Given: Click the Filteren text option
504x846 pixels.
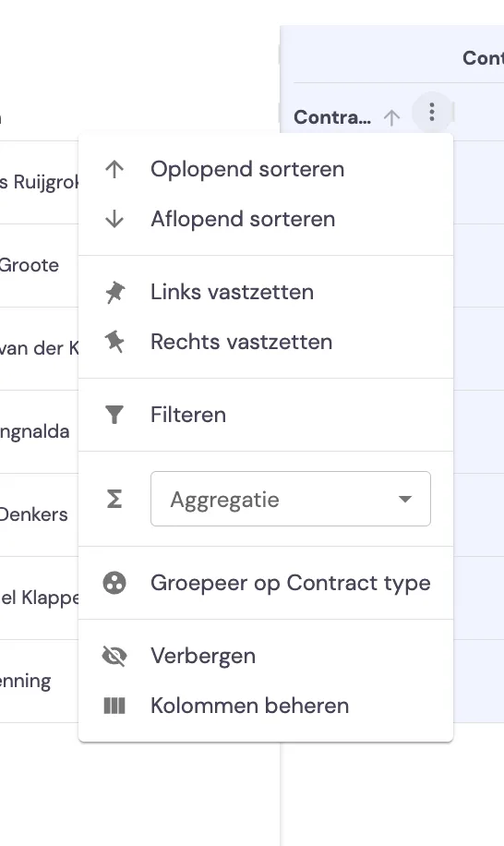Looking at the screenshot, I should pyautogui.click(x=188, y=415).
